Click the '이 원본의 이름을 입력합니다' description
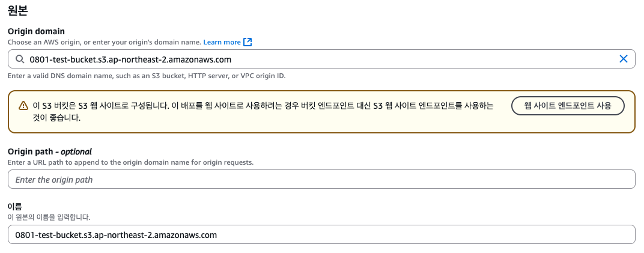644x253 pixels. coord(49,218)
